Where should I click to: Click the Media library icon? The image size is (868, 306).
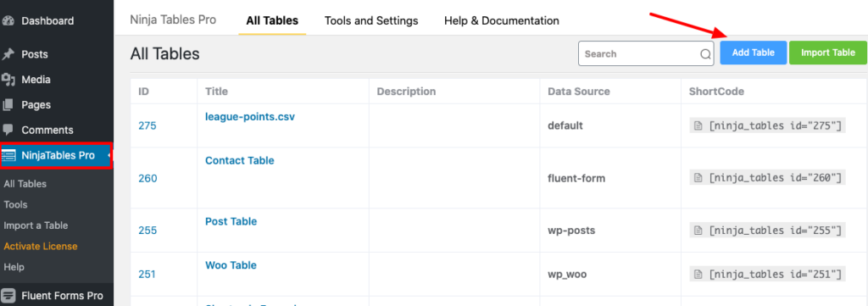click(x=8, y=80)
